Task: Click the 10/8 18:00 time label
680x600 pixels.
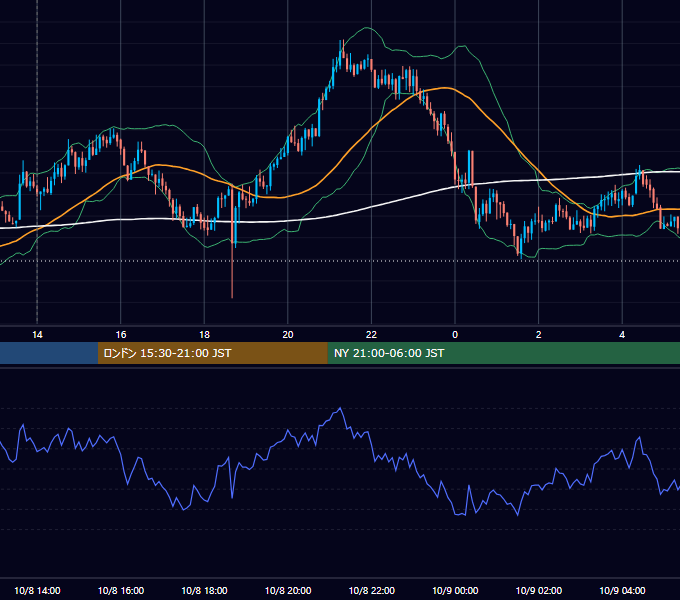Action: [x=204, y=590]
